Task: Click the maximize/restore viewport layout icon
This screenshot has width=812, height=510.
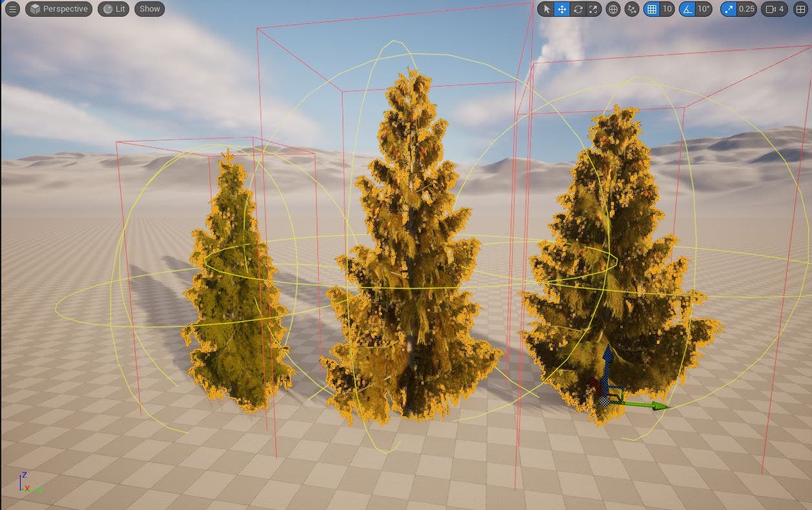Action: point(800,9)
